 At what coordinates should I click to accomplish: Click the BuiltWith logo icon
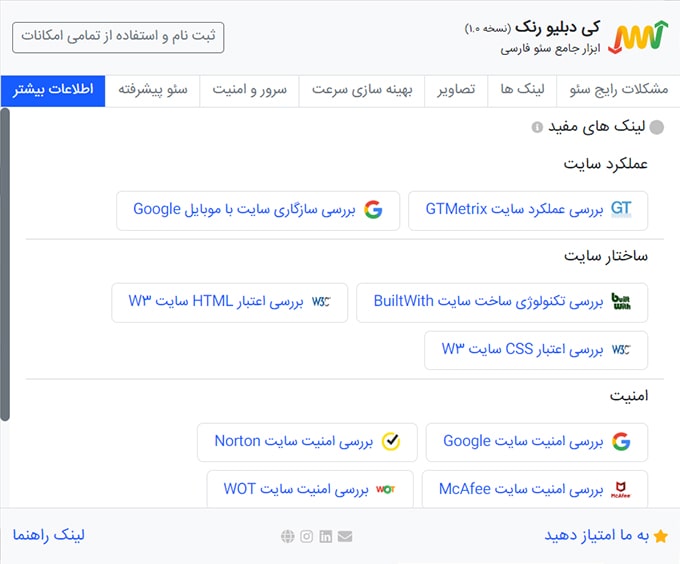coord(621,301)
